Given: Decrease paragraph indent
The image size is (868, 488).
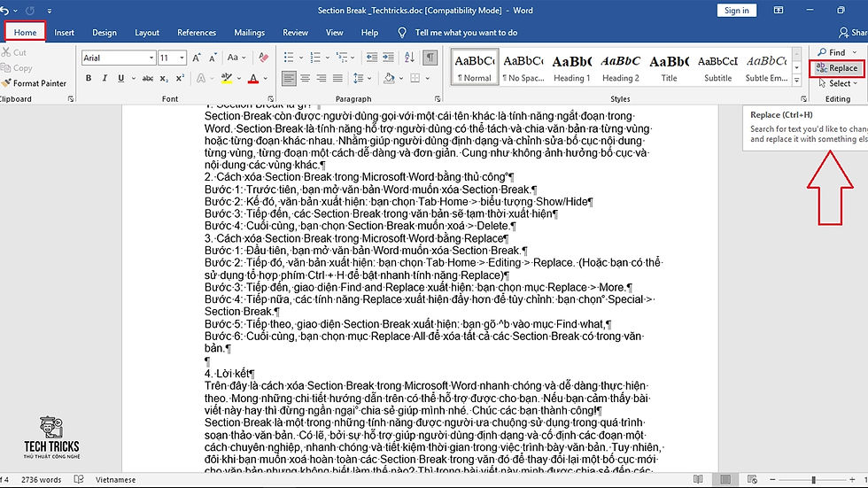Looking at the screenshot, I should coord(372,58).
